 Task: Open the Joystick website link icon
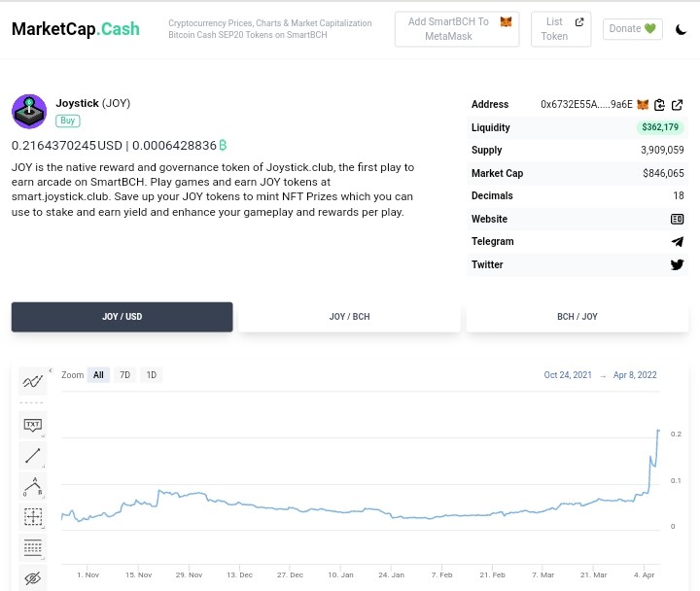677,219
